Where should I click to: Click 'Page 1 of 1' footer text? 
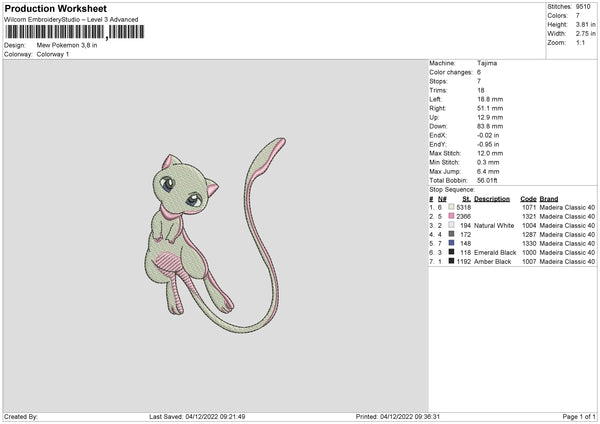(x=579, y=417)
